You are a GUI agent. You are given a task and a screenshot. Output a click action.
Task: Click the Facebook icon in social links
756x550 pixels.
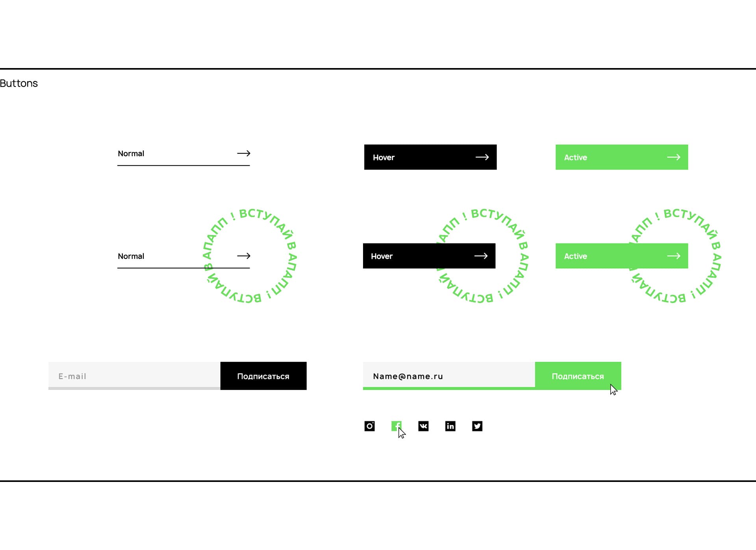pyautogui.click(x=396, y=426)
